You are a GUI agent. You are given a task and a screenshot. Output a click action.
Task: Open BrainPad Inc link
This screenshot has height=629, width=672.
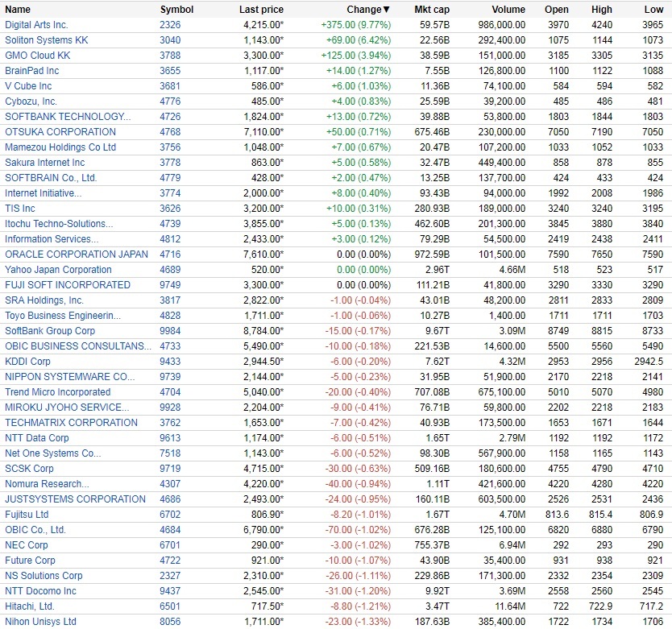click(32, 71)
